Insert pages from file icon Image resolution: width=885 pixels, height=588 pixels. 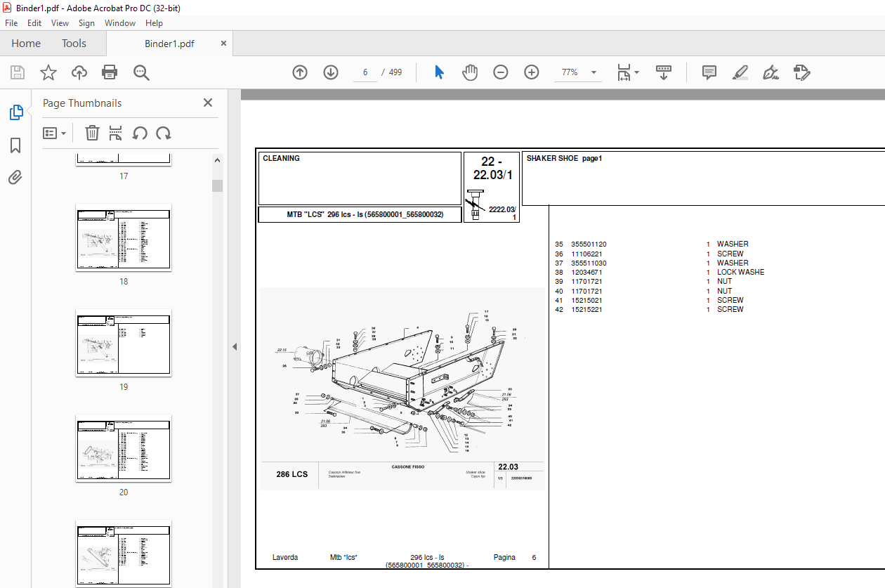pos(116,133)
